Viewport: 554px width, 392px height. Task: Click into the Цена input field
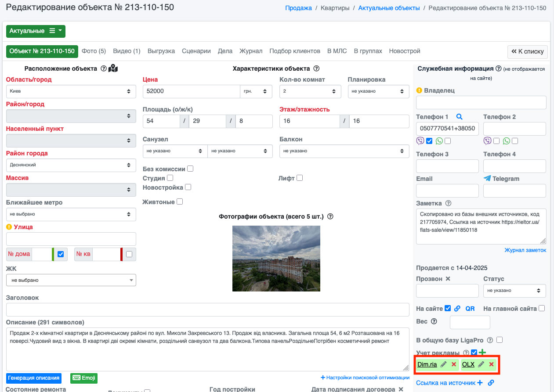pos(191,91)
